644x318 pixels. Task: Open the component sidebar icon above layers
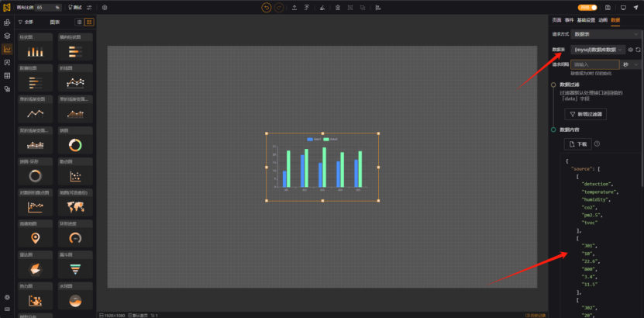(7, 22)
